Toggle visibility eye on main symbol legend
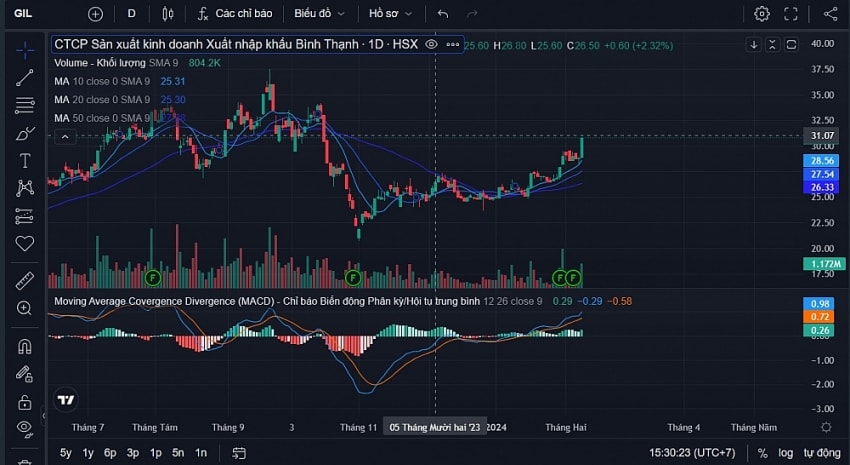The width and height of the screenshot is (850, 465). coord(432,44)
